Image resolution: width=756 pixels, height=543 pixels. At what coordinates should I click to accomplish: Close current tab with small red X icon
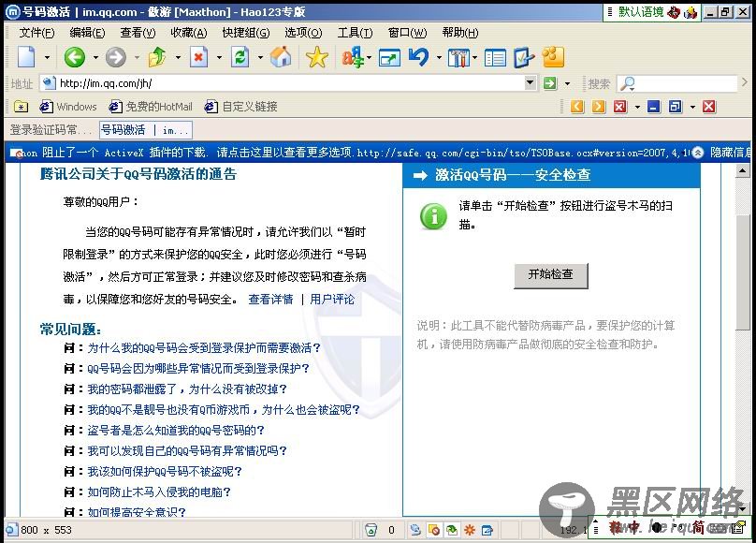pos(620,107)
